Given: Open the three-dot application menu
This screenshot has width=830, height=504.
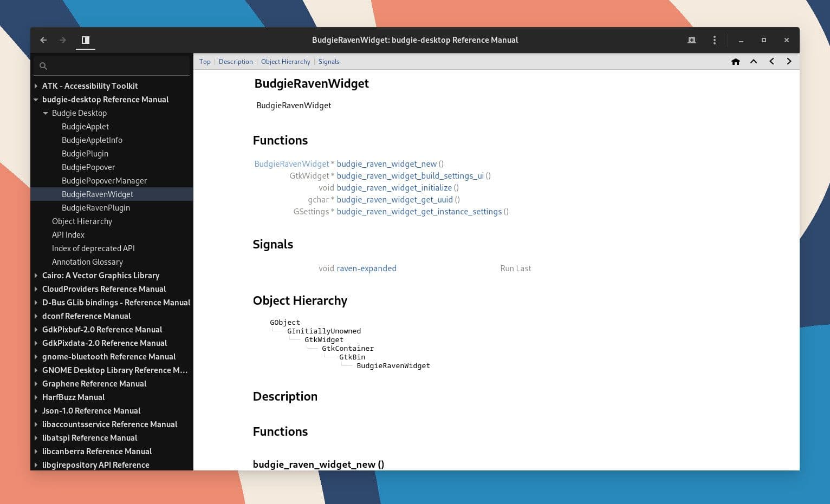Looking at the screenshot, I should 714,40.
